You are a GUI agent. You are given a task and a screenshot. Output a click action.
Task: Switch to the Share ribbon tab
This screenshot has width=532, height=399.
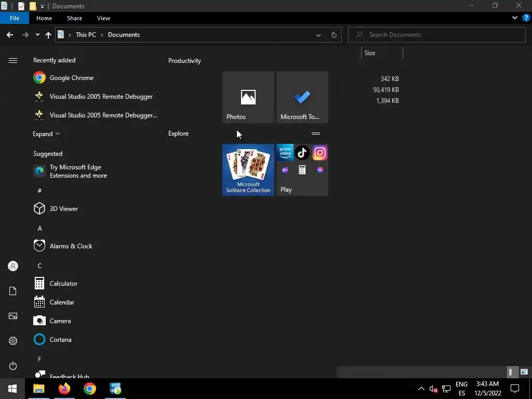74,18
